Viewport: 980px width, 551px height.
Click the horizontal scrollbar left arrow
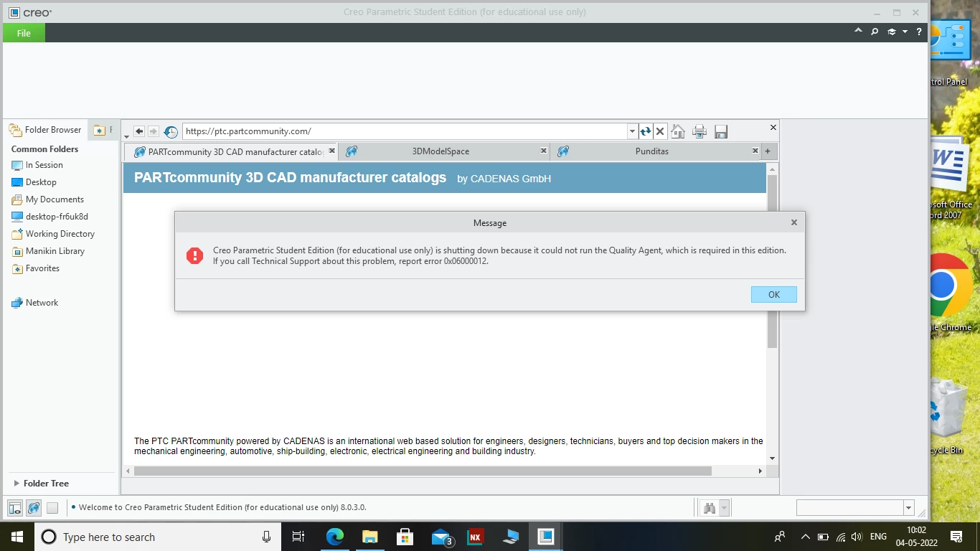128,471
